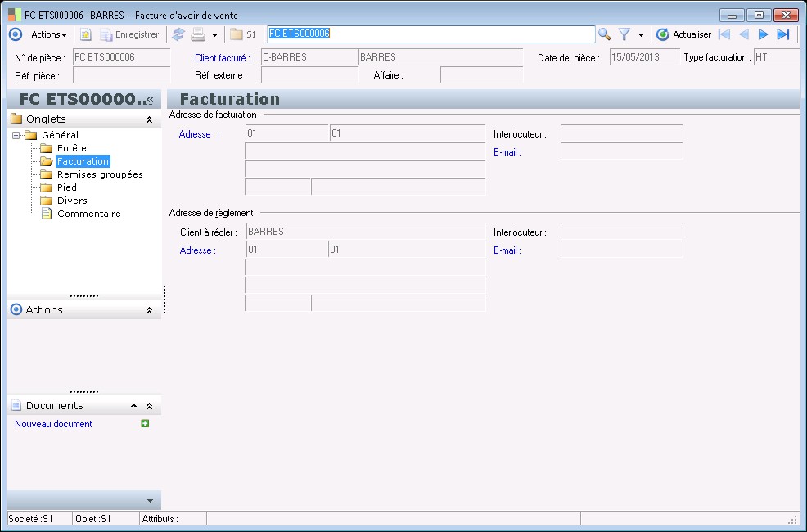
Task: Click the Nouveau document link
Action: point(53,424)
